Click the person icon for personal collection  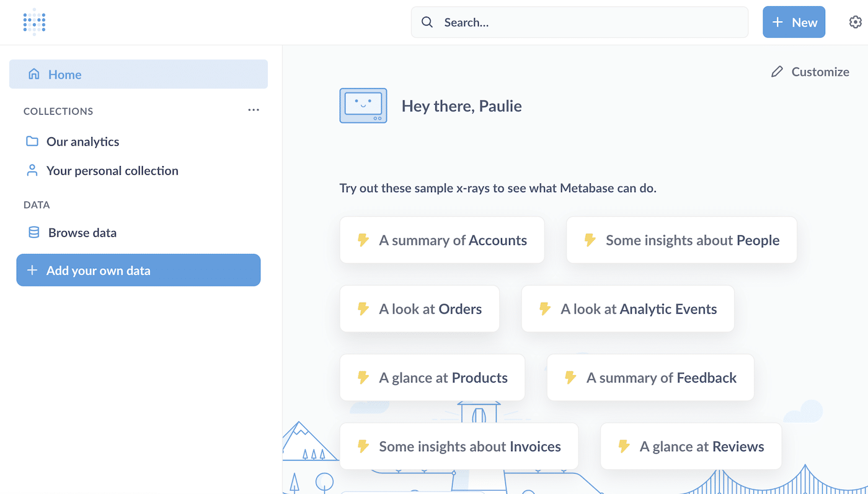(x=32, y=170)
